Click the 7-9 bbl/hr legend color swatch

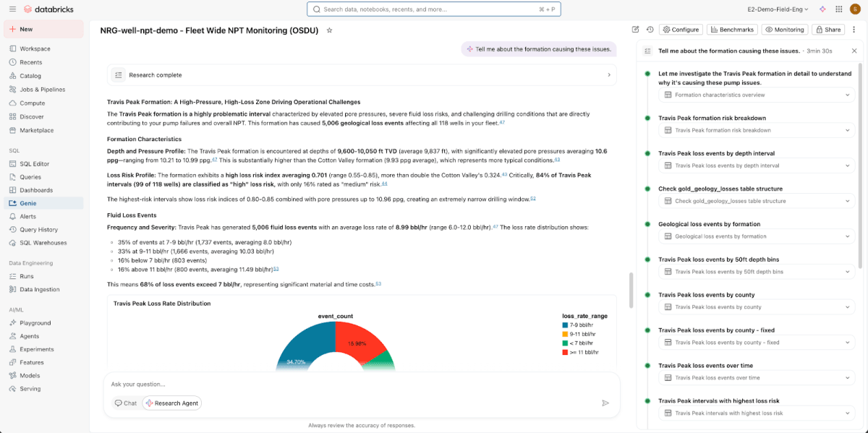(x=565, y=325)
